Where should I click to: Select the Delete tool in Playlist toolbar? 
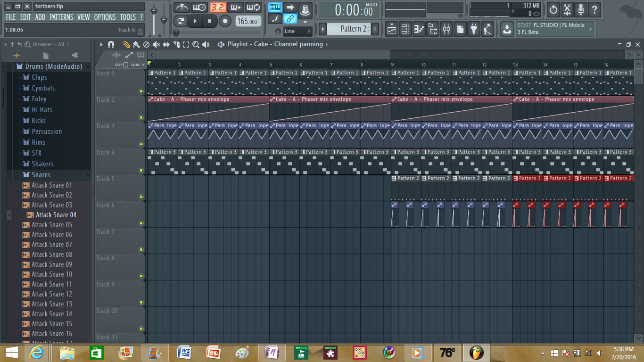tap(146, 44)
